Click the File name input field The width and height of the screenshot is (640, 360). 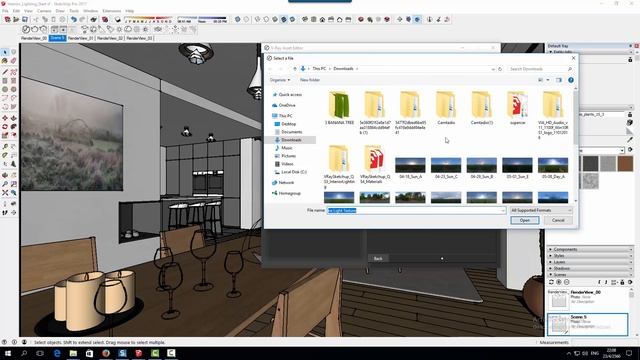(416, 210)
